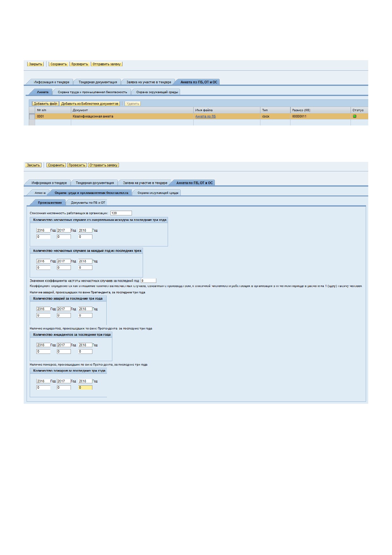Click Сохранить button above the Происшествия form
Screen dimensions: 392x555
[x=56, y=165]
